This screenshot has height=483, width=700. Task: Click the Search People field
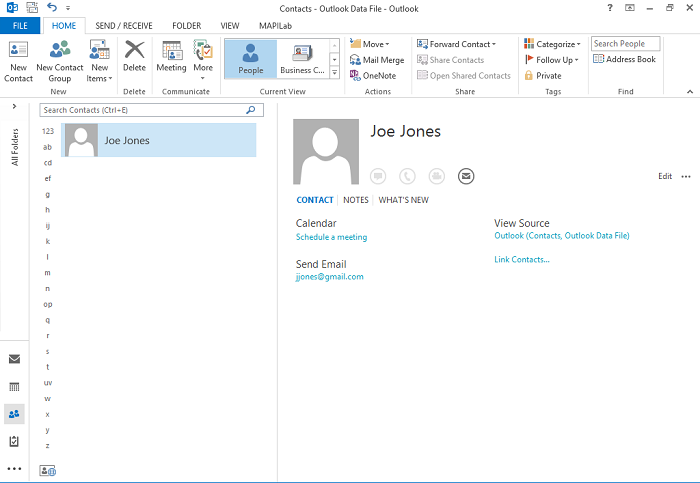(x=625, y=44)
